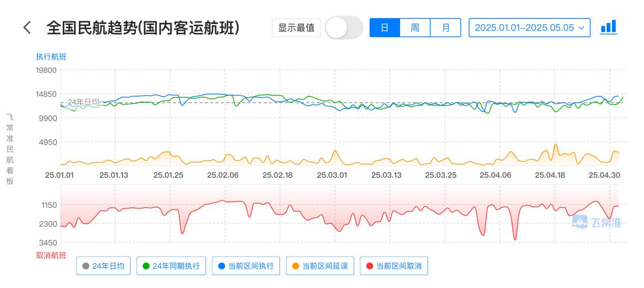Select the 日 (day) tab
The width and height of the screenshot is (644, 288).
click(384, 28)
